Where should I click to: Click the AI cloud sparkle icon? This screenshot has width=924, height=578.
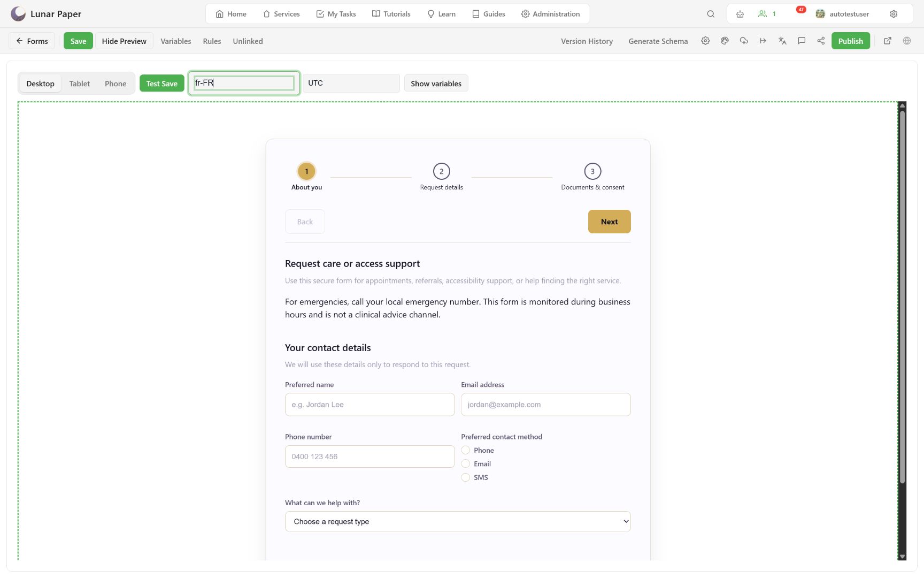coord(744,41)
